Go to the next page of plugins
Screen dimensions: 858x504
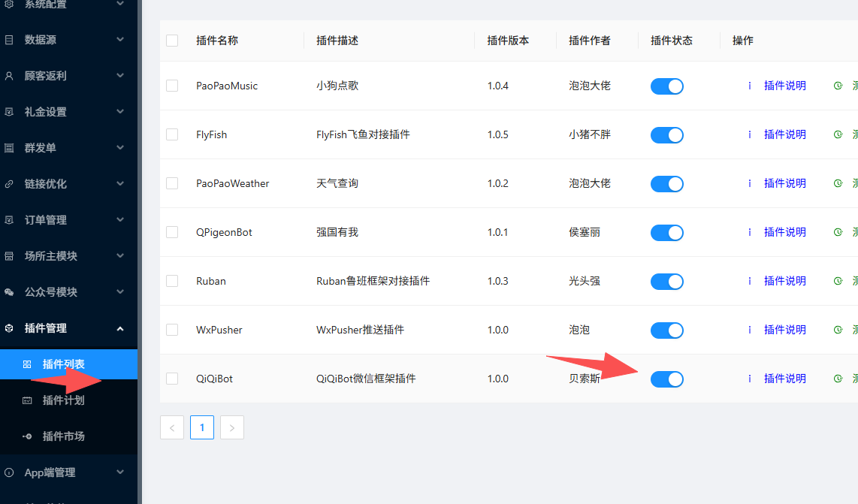(x=232, y=427)
